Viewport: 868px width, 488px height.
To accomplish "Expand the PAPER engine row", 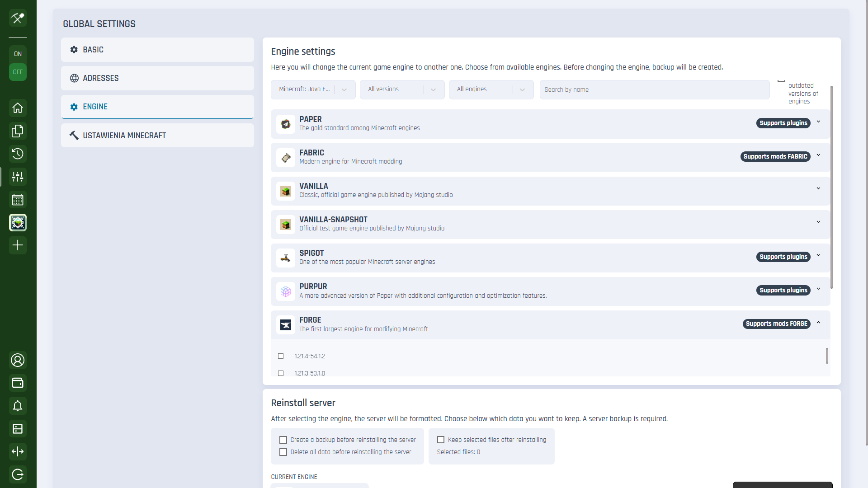I will pyautogui.click(x=818, y=122).
